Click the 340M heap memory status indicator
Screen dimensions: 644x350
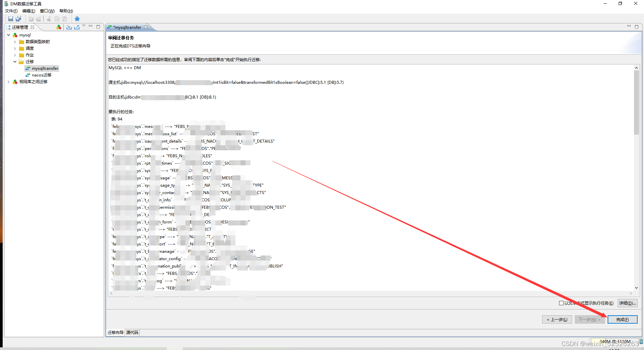(x=615, y=341)
